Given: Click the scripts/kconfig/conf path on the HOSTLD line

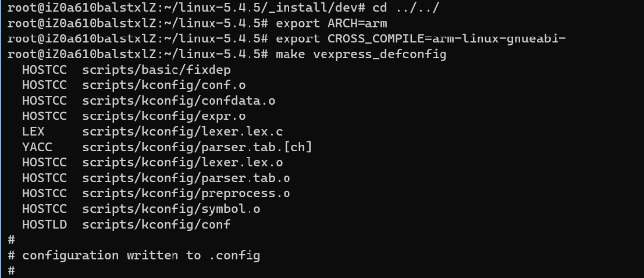Looking at the screenshot, I should [156, 224].
